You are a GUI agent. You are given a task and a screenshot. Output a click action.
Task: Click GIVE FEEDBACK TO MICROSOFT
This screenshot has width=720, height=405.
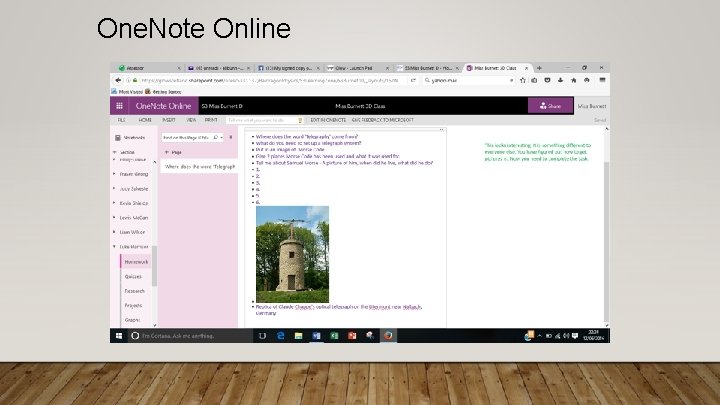[x=382, y=120]
